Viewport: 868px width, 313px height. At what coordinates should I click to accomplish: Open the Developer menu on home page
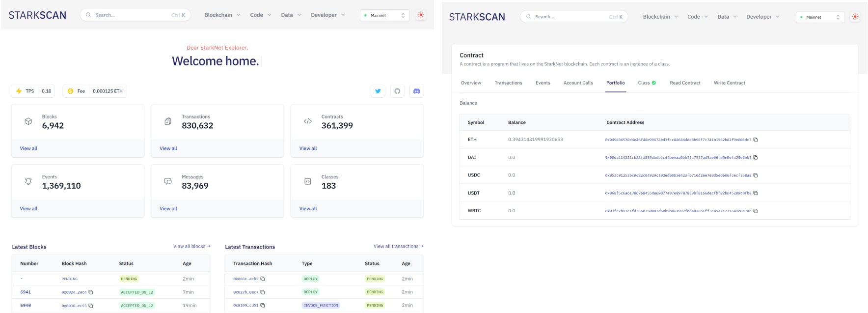coord(328,15)
